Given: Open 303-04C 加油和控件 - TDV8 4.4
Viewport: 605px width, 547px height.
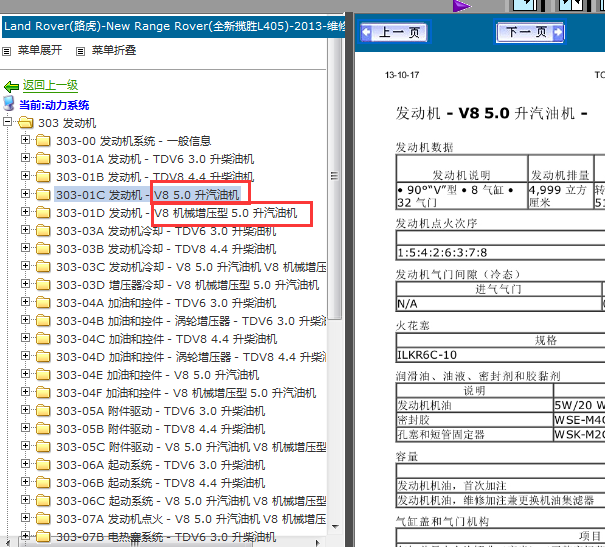Looking at the screenshot, I should 166,339.
